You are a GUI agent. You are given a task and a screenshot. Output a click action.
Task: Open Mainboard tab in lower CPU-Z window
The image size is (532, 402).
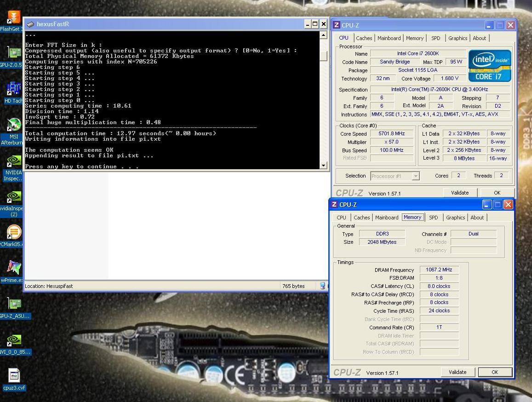coord(387,218)
